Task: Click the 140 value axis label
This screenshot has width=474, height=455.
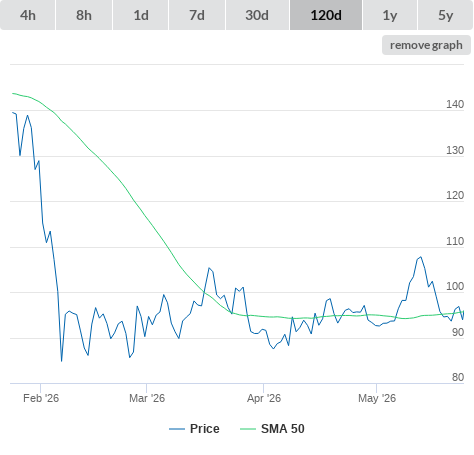Action: 455,104
